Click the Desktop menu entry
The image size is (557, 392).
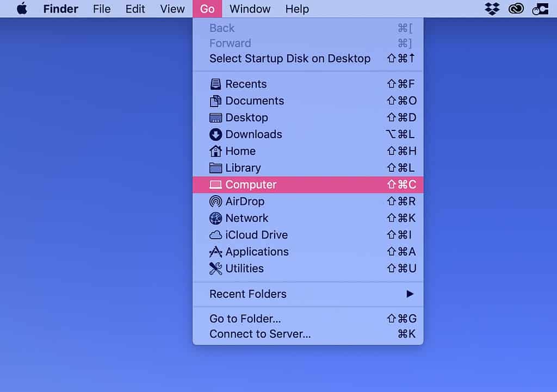(246, 117)
